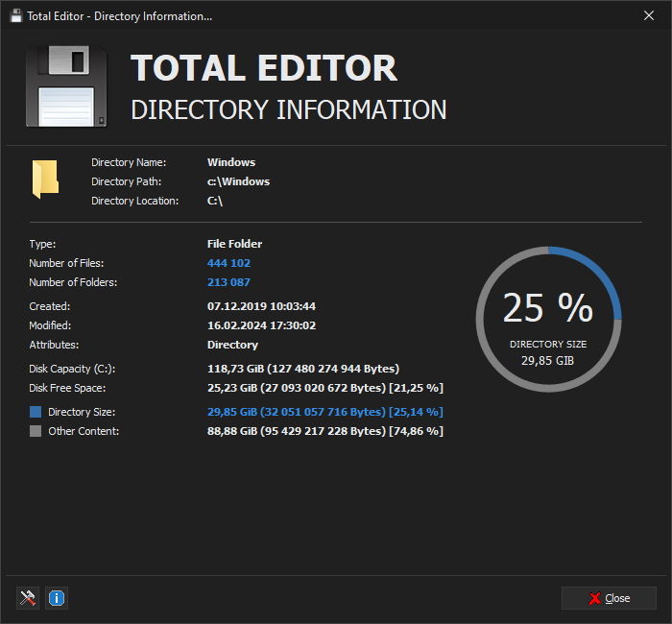This screenshot has height=624, width=672.
Task: Click the floppy disk logo image
Action: coord(66,86)
